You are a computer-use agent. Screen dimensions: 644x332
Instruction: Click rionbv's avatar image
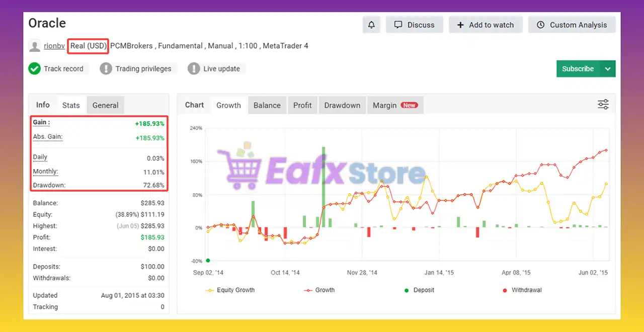pos(34,46)
